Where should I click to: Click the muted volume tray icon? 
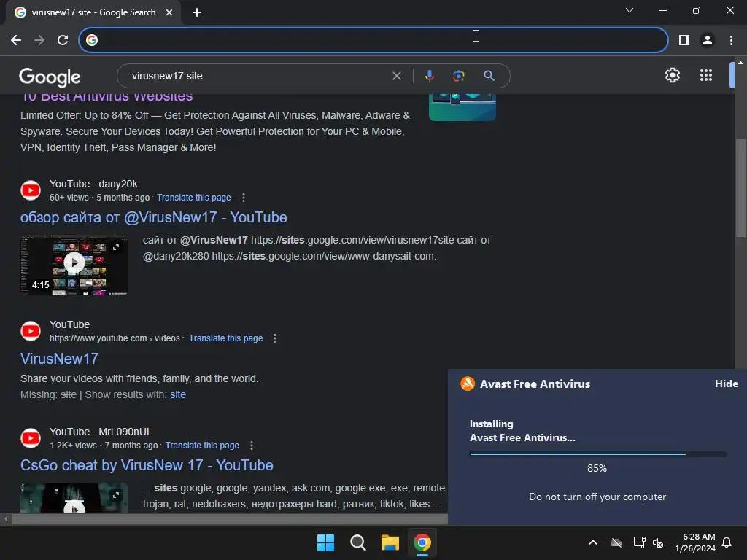(x=659, y=542)
